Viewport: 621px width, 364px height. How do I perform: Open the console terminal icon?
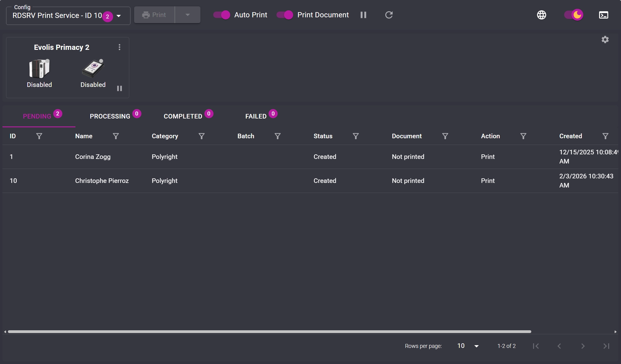[x=603, y=15]
